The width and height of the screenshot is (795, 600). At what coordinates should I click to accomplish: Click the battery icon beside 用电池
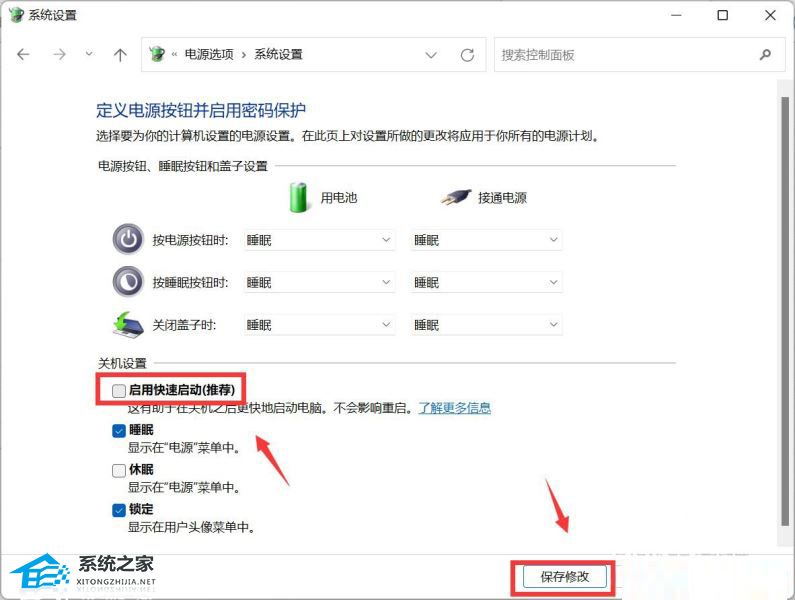(x=298, y=197)
